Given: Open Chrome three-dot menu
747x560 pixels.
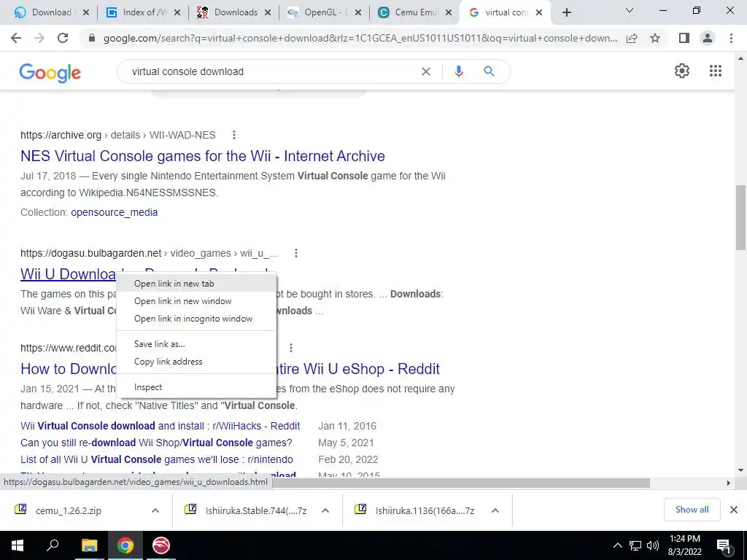Looking at the screenshot, I should [x=731, y=38].
